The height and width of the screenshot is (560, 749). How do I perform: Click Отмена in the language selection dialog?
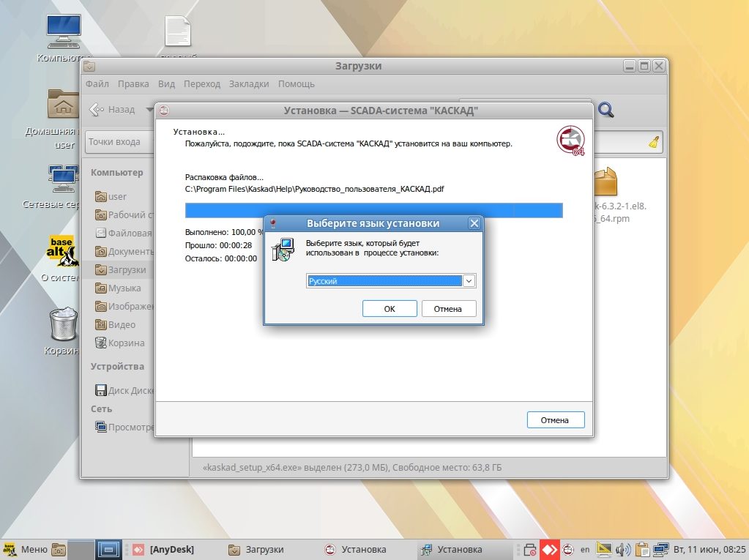[448, 309]
